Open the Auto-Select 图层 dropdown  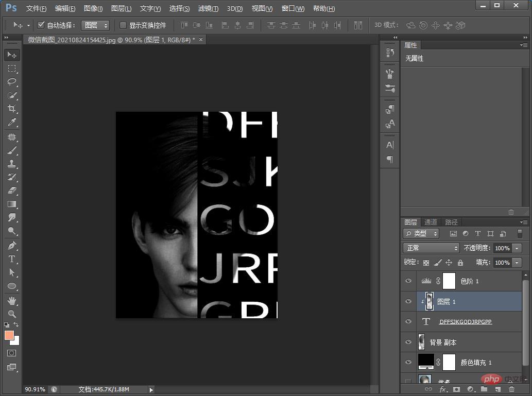point(95,25)
